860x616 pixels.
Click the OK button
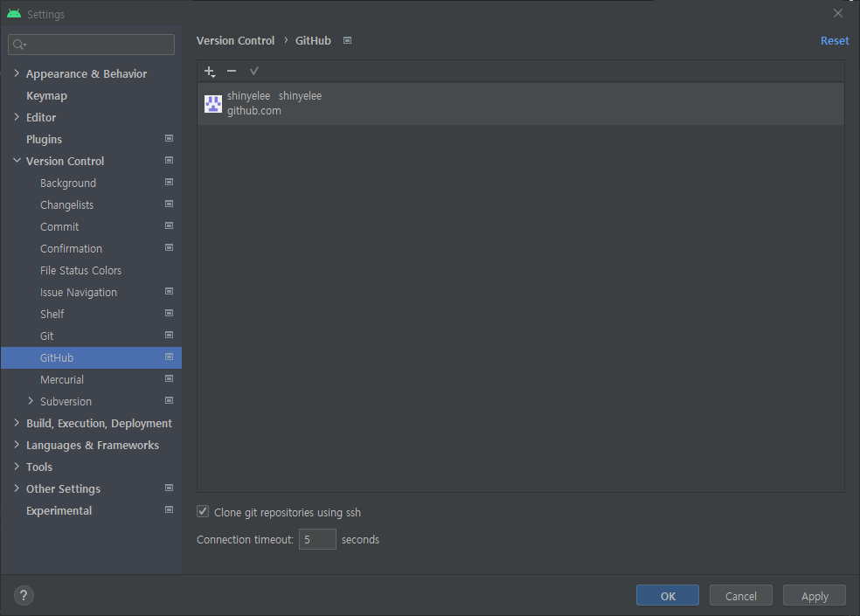[x=668, y=596]
